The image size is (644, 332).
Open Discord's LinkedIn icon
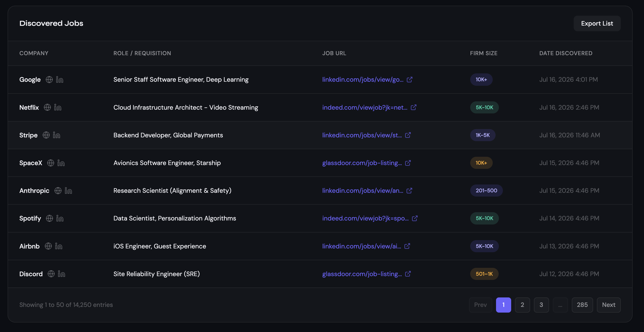point(62,274)
